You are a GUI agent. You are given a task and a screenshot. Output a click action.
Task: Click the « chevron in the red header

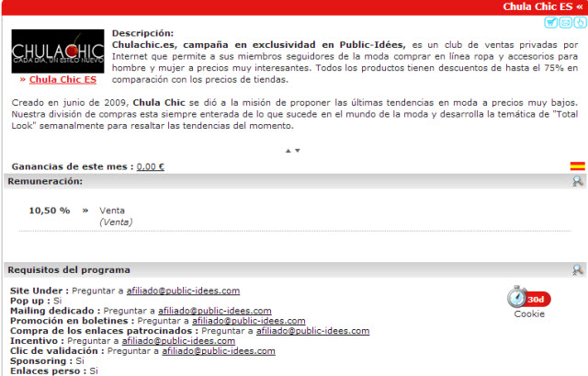(580, 6)
